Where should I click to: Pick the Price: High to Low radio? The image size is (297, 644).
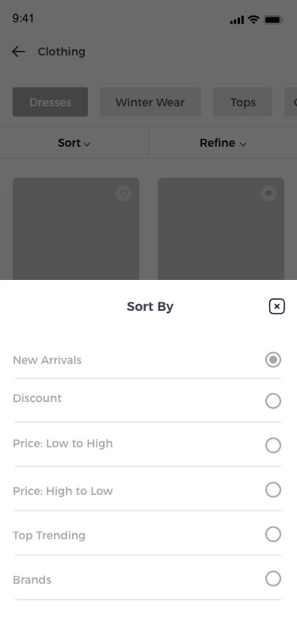273,489
